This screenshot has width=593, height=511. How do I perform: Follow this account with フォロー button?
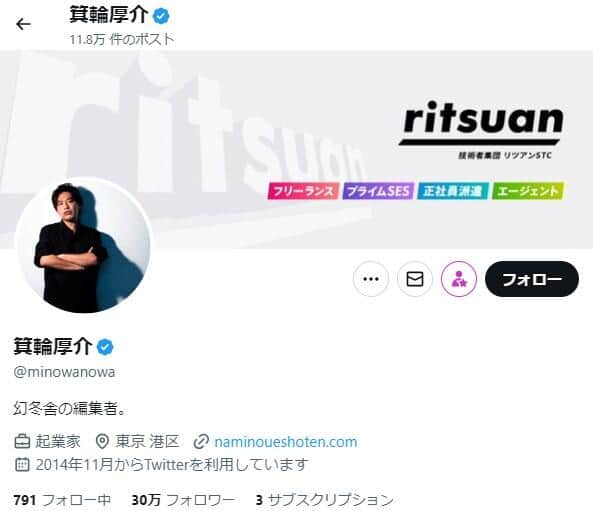coord(532,279)
